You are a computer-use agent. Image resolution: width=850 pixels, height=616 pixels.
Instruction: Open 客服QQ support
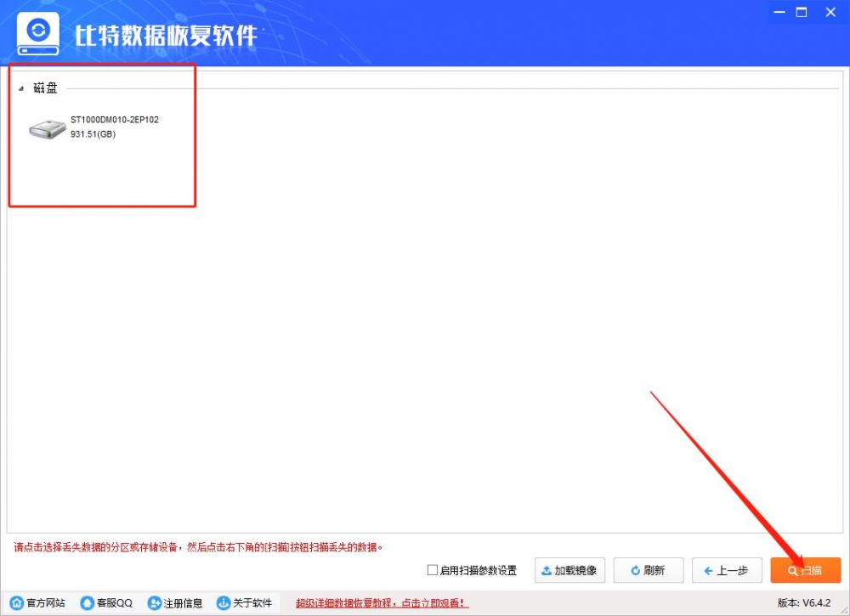(x=106, y=603)
